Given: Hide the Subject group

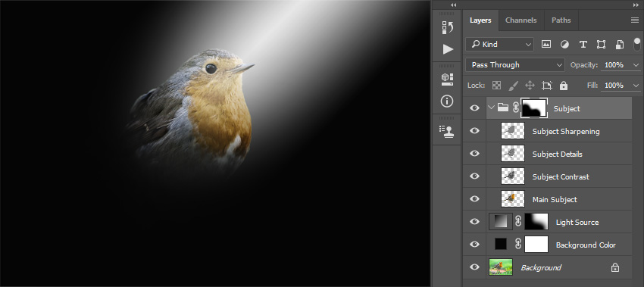Looking at the screenshot, I should pyautogui.click(x=474, y=108).
